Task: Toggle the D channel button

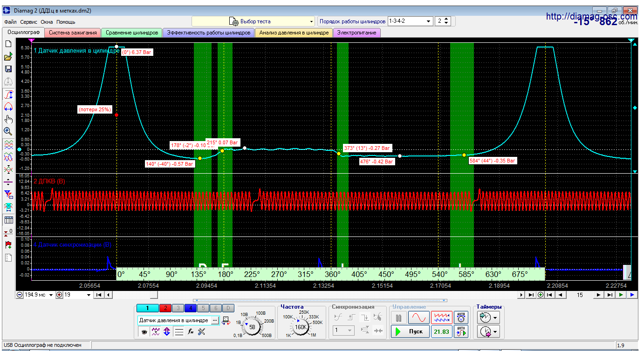Action: coord(228,308)
